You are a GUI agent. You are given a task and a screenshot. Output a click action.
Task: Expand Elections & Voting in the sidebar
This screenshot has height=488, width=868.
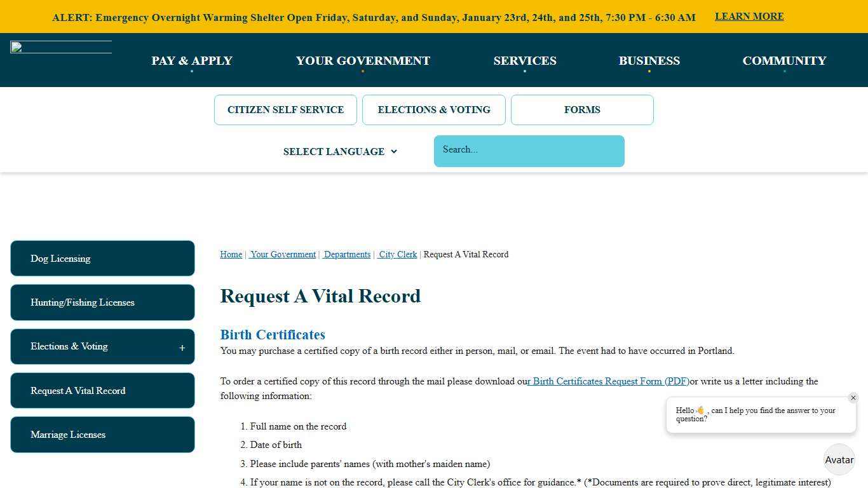[182, 347]
